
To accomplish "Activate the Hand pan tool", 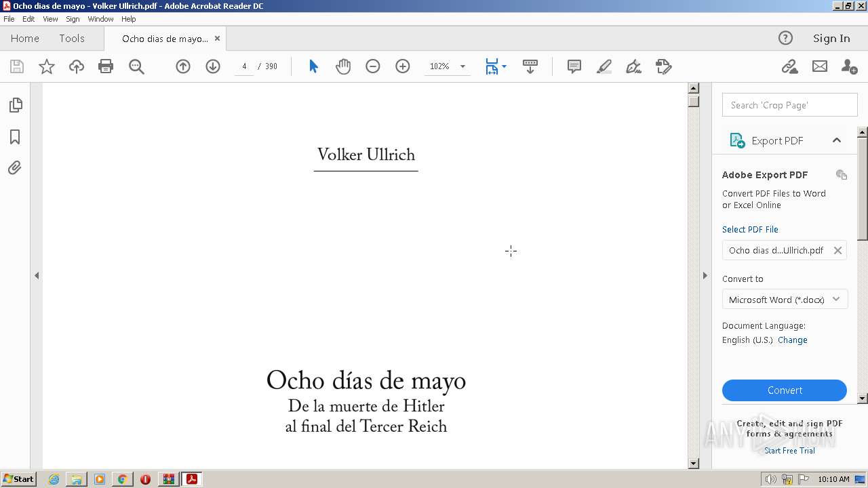I will [x=343, y=66].
